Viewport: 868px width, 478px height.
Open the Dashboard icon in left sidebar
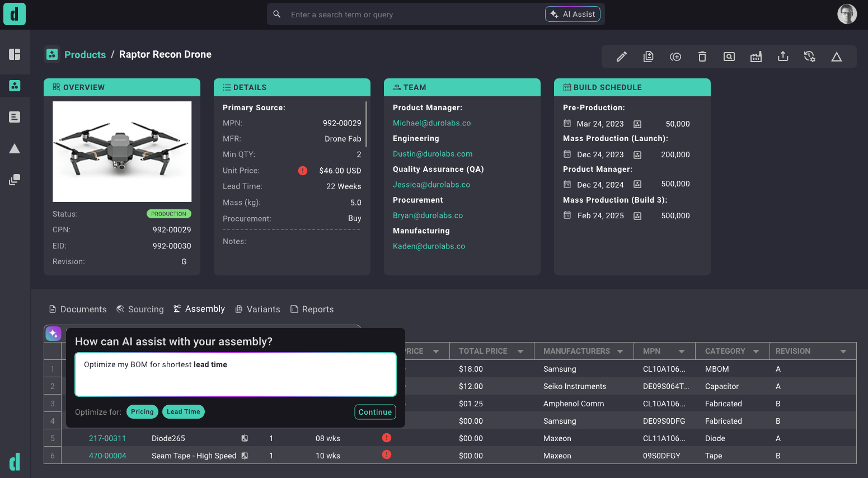[15, 54]
